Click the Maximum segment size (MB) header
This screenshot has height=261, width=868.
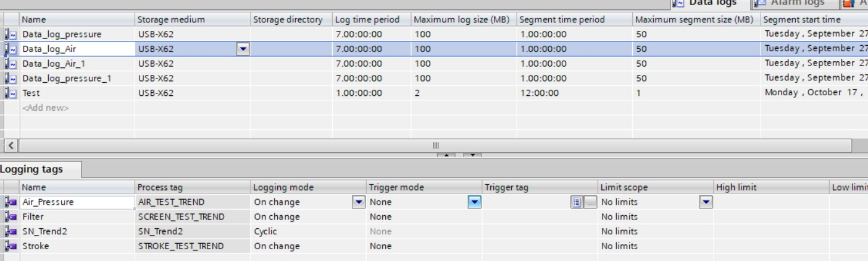click(697, 20)
